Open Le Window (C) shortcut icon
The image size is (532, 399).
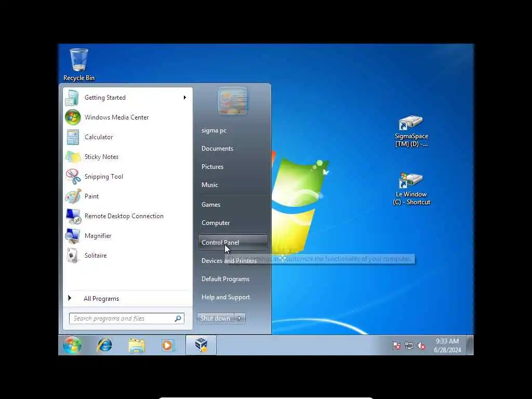411,189
